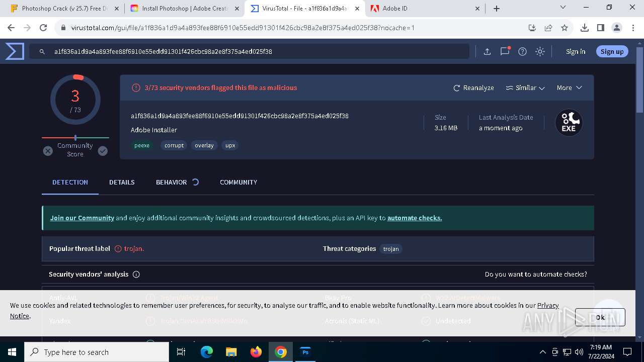Click the popular threat label trojan text
Image resolution: width=644 pixels, height=362 pixels.
coord(134,249)
